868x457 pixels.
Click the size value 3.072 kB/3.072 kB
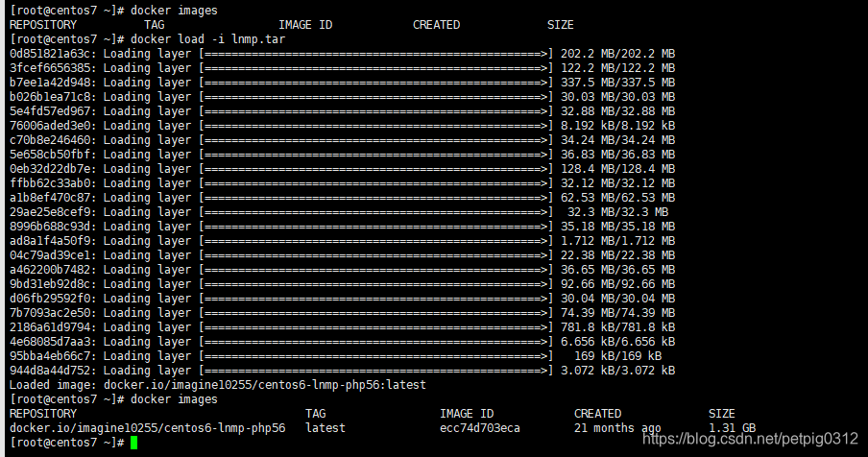[617, 371]
